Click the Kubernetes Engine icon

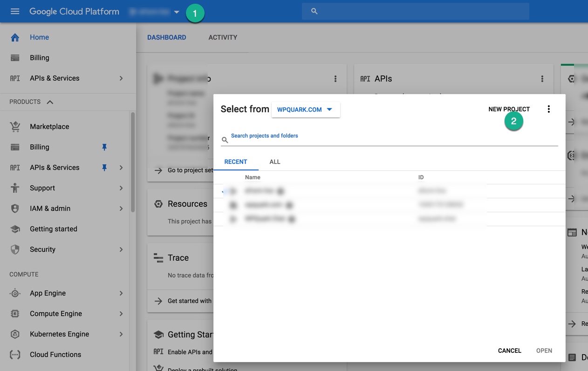pyautogui.click(x=15, y=334)
